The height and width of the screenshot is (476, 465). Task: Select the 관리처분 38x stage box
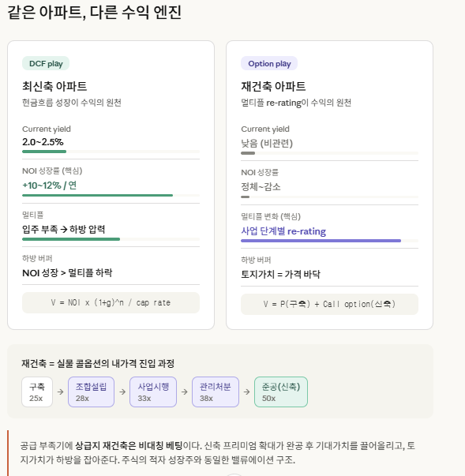(216, 392)
